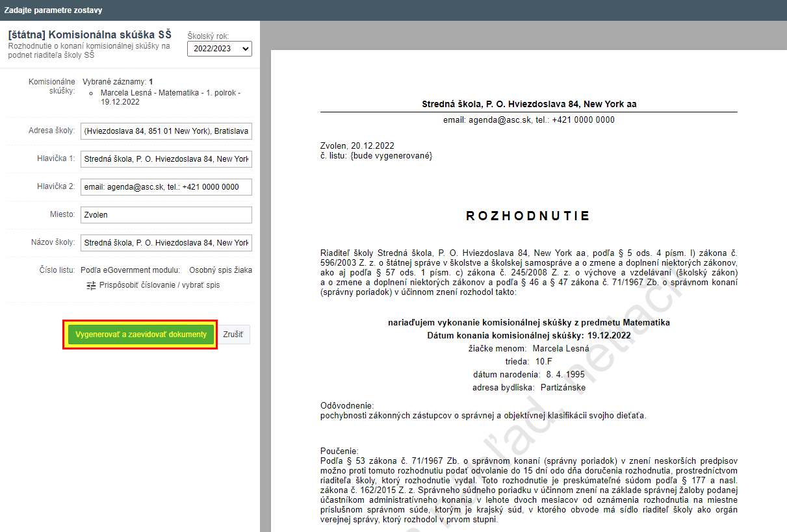Click the Miesto field containing Zvolen
The height and width of the screenshot is (532, 787).
(x=166, y=215)
